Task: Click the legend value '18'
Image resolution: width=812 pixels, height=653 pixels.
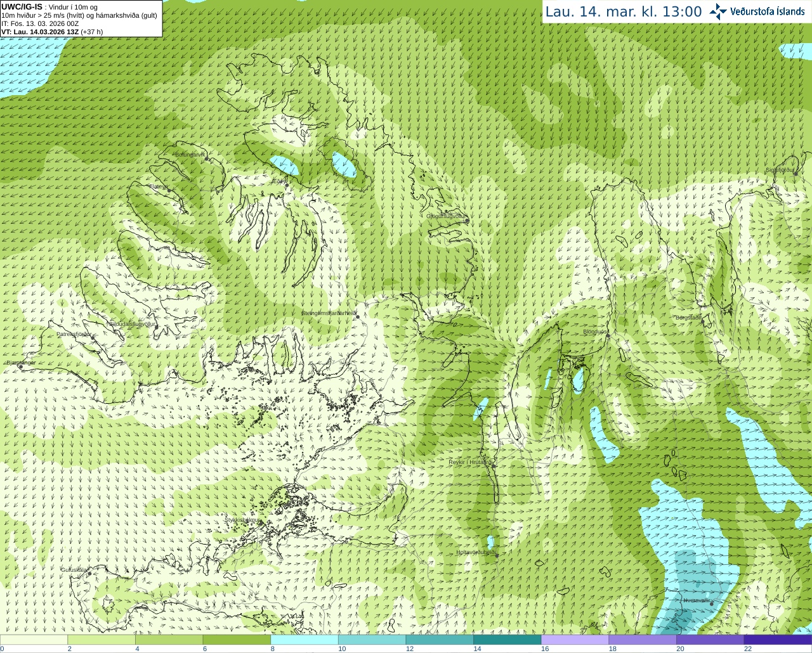Action: (x=613, y=649)
